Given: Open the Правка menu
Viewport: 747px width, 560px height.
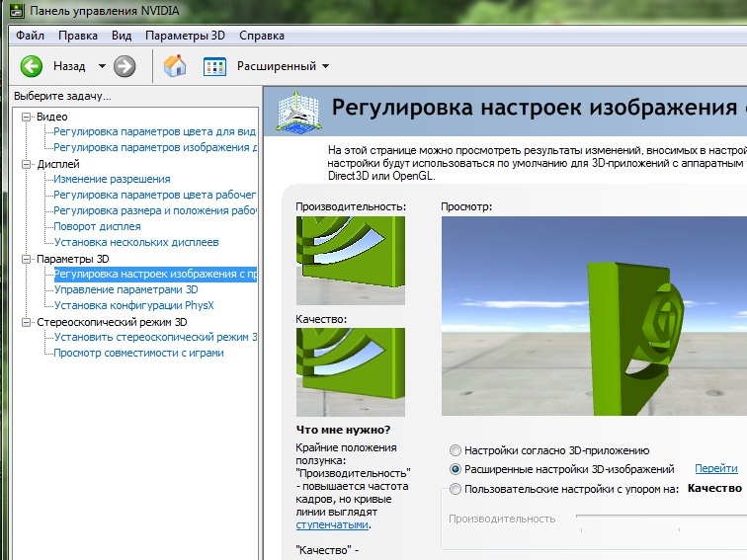Looking at the screenshot, I should pos(78,36).
